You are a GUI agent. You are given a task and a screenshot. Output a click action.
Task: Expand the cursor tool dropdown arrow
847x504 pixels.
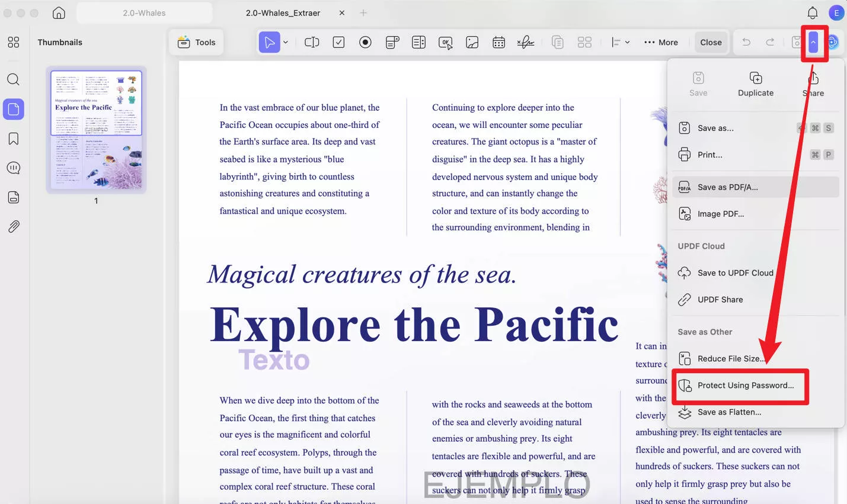click(x=286, y=42)
